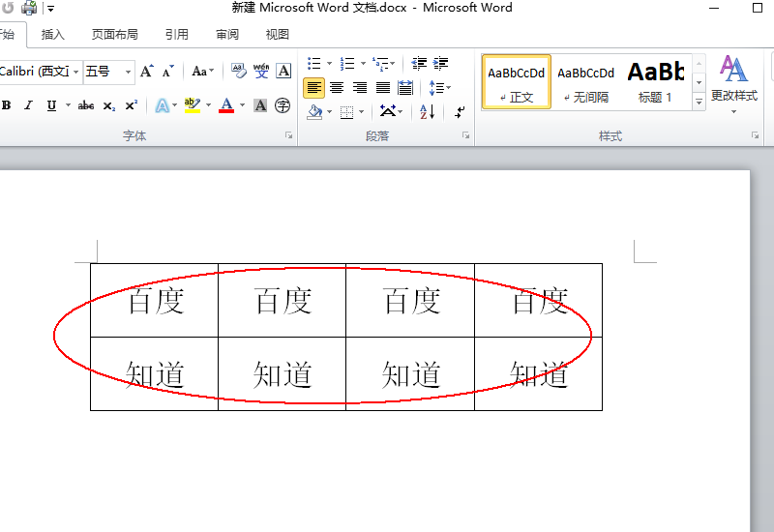
Task: Expand the numbering library dropdown arrow
Action: coord(363,63)
